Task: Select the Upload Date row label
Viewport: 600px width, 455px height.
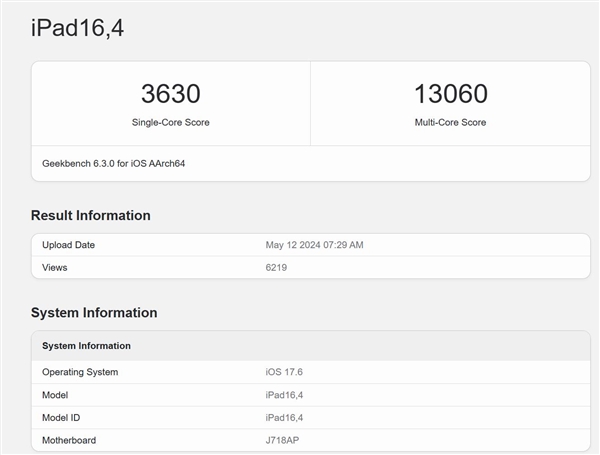Action: (69, 245)
